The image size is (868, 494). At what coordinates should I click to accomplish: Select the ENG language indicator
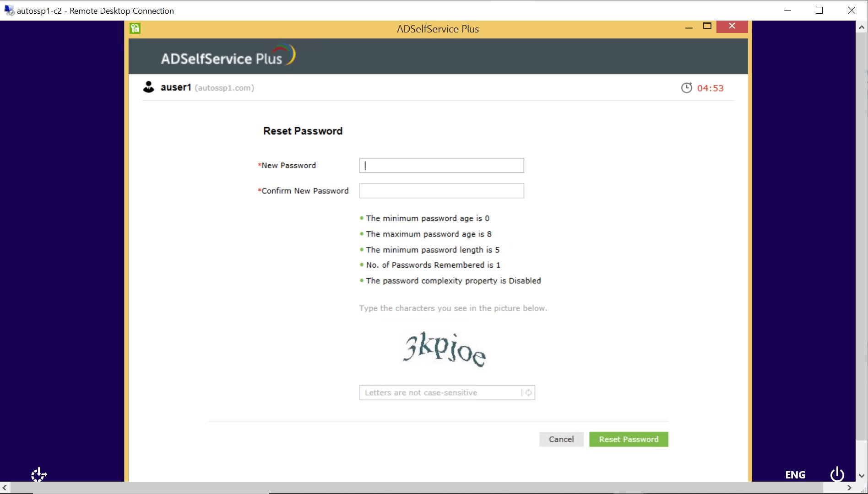pos(795,475)
